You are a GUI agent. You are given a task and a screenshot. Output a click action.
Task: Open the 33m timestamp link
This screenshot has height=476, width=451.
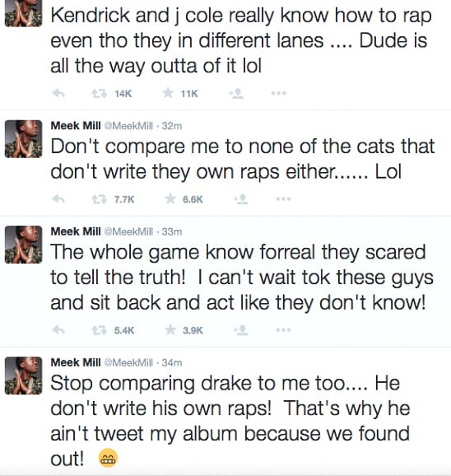(x=172, y=231)
